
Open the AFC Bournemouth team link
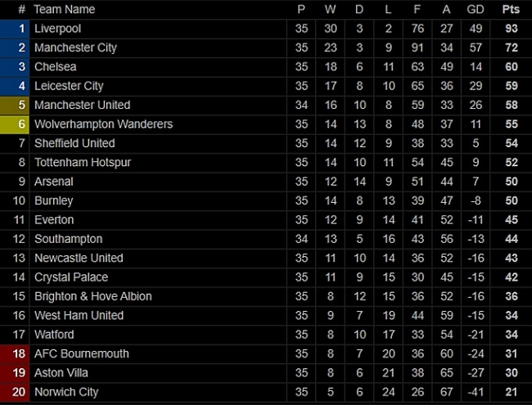[82, 353]
